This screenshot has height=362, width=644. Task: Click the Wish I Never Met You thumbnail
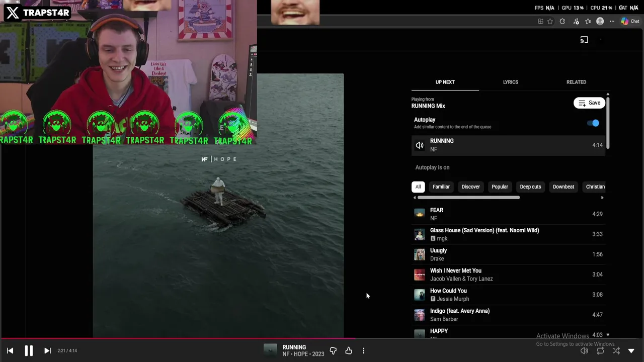(x=420, y=275)
